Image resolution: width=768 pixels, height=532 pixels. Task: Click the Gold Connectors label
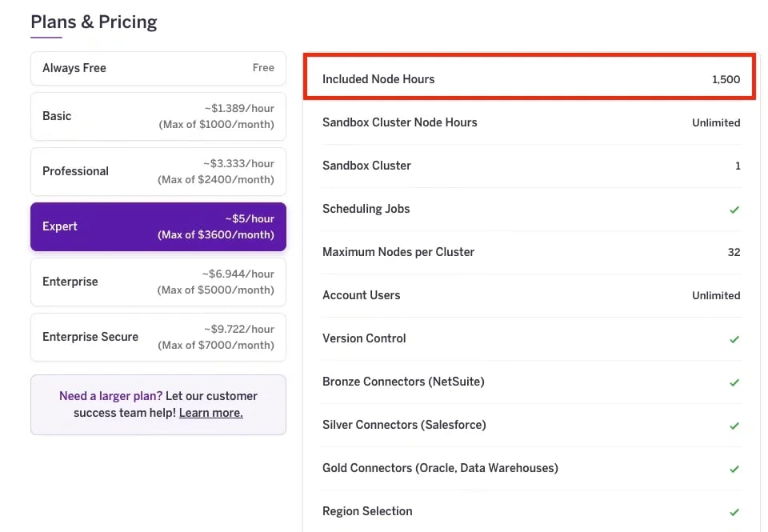click(x=440, y=468)
